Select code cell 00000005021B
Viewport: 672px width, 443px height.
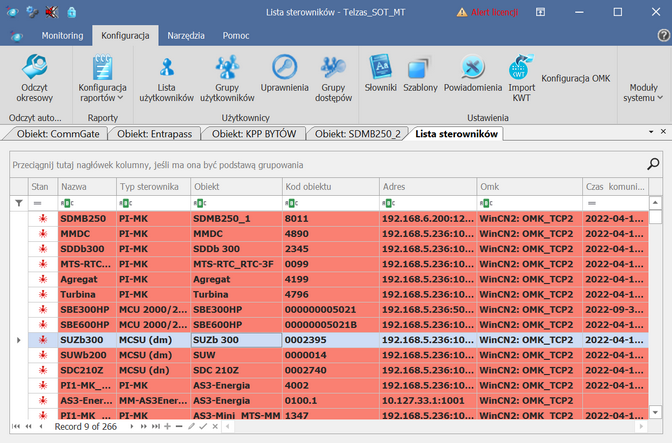tap(331, 325)
